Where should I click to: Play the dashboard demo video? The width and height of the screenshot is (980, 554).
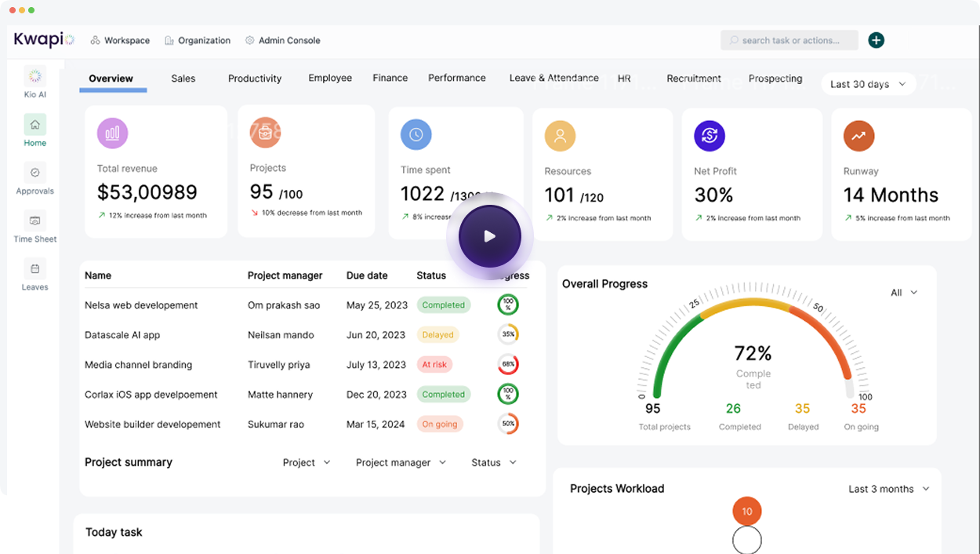[x=490, y=236]
